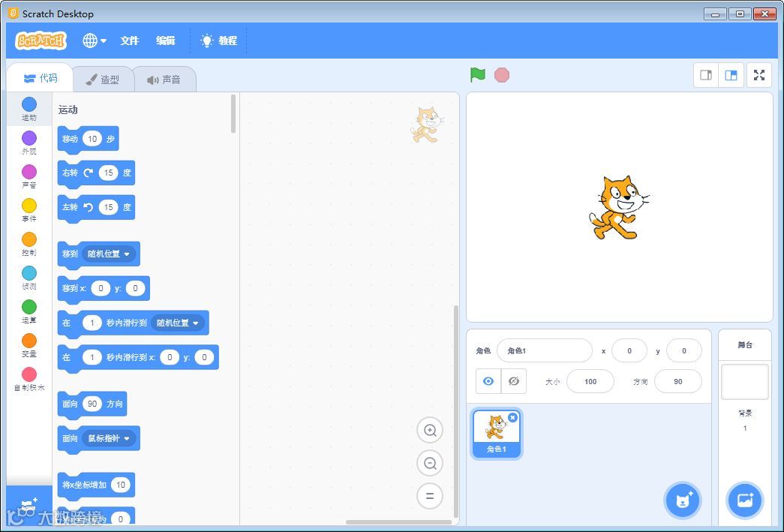Click the workspace vertical scrollbar
Viewport: 784px width, 532px height.
coord(455,411)
